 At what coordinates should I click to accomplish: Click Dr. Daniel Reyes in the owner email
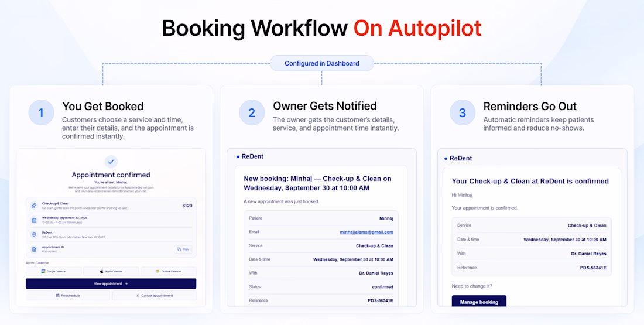[x=376, y=273]
